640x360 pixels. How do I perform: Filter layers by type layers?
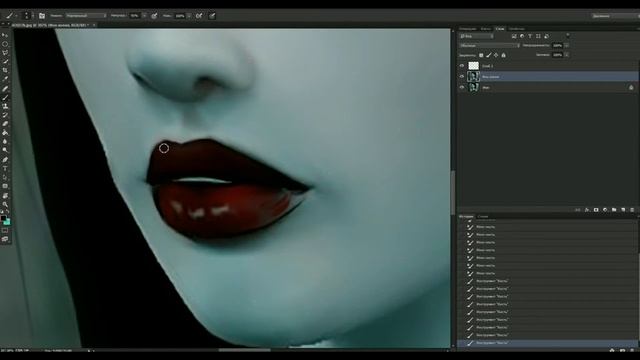click(x=530, y=36)
